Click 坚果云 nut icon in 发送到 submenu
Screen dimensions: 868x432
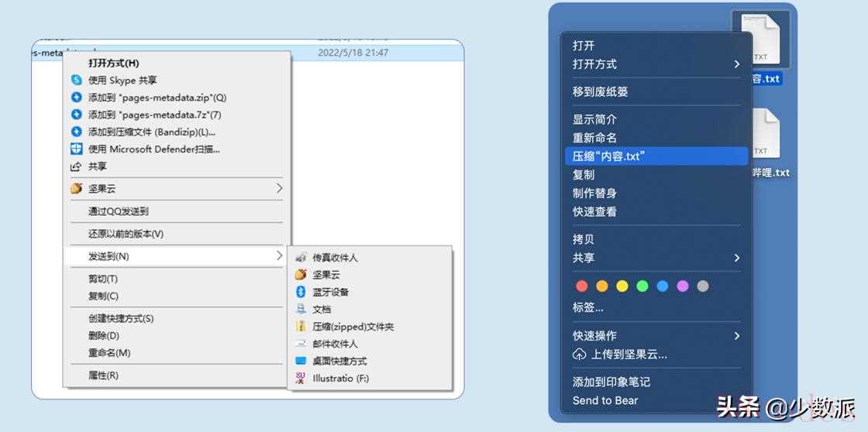point(301,275)
